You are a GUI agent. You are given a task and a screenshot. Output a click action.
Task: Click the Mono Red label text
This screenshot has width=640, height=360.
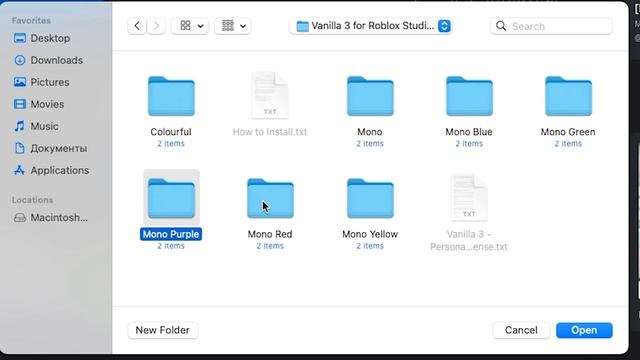tap(270, 234)
